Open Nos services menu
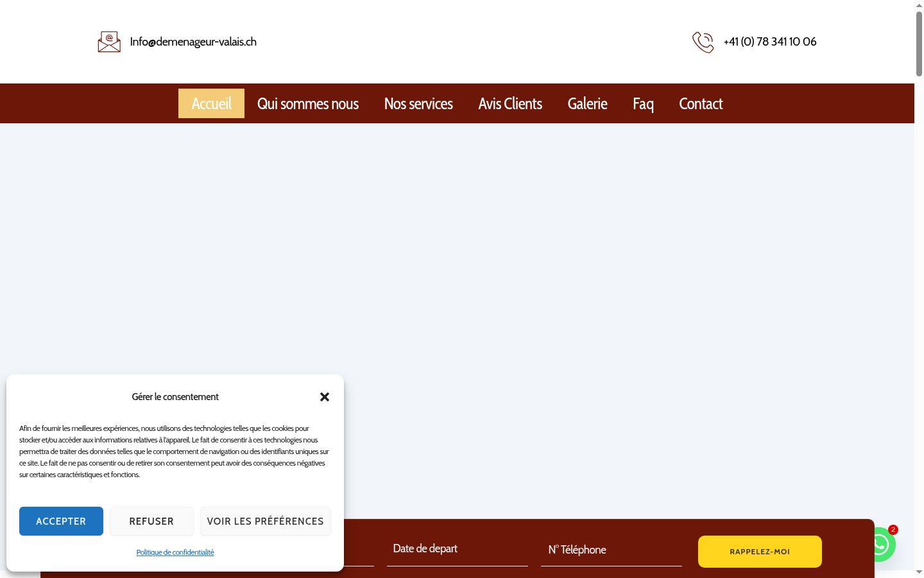This screenshot has width=924, height=578. (418, 103)
